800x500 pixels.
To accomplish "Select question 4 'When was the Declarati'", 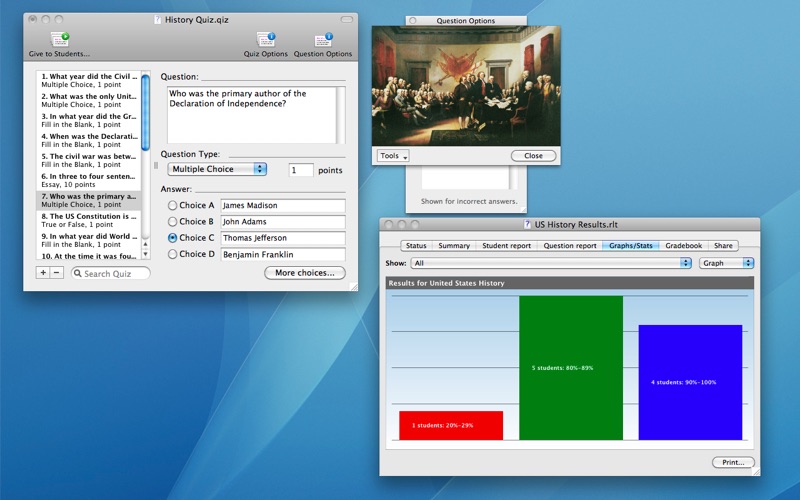I will pos(89,140).
